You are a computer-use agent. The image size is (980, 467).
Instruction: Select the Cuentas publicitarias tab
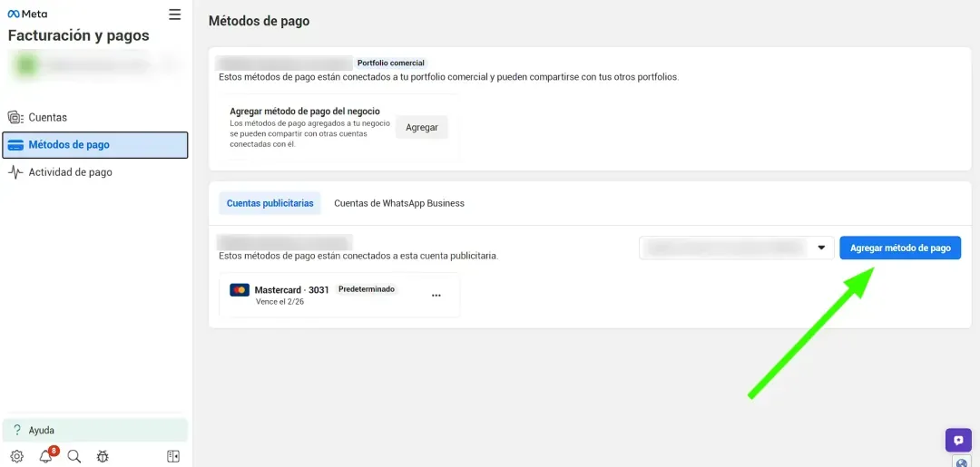[269, 203]
